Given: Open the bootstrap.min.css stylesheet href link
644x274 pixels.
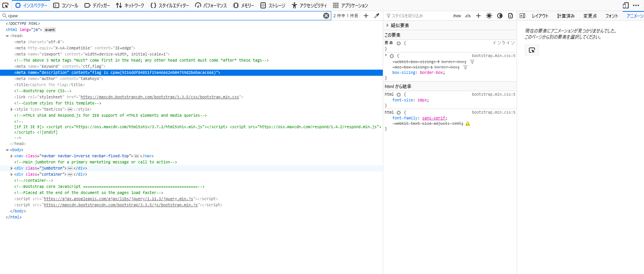Looking at the screenshot, I should [160, 97].
